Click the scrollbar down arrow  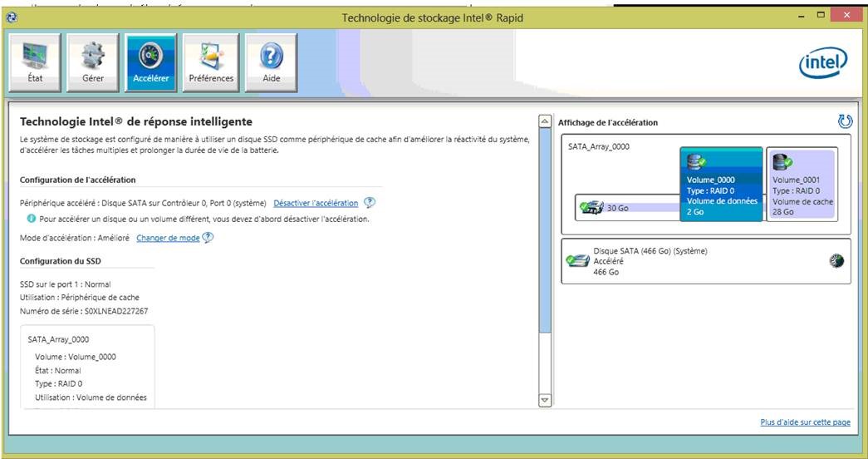545,400
